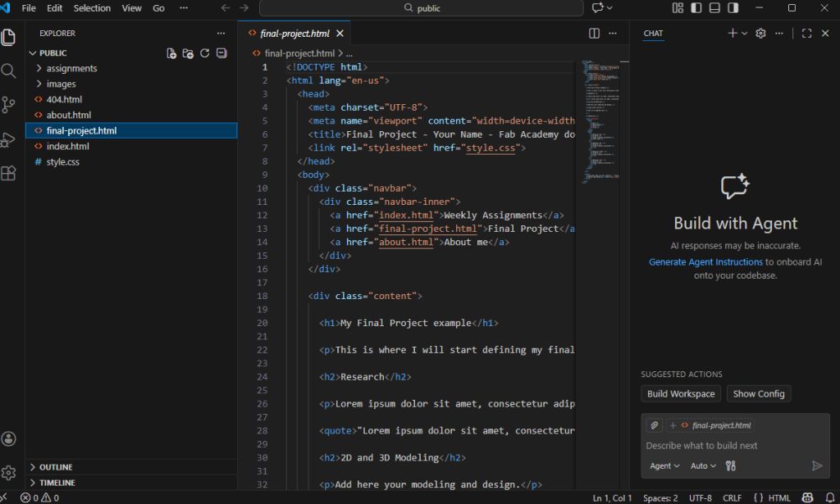Click the New File icon in Explorer

point(171,53)
